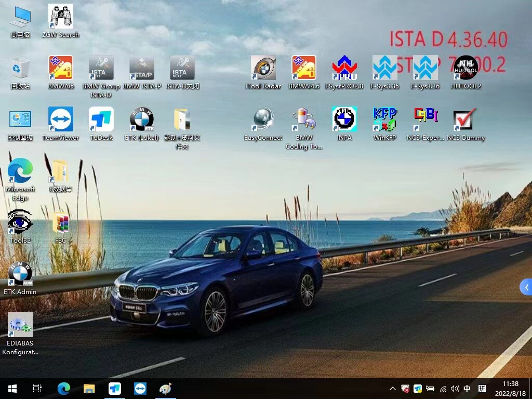Open the security shield tray icon
The image size is (532, 399).
(405, 389)
